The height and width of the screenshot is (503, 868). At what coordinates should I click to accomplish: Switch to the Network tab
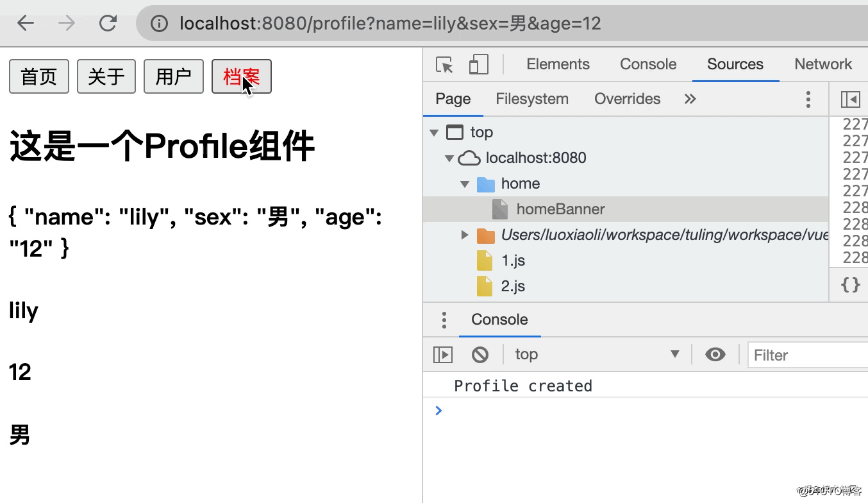click(823, 64)
